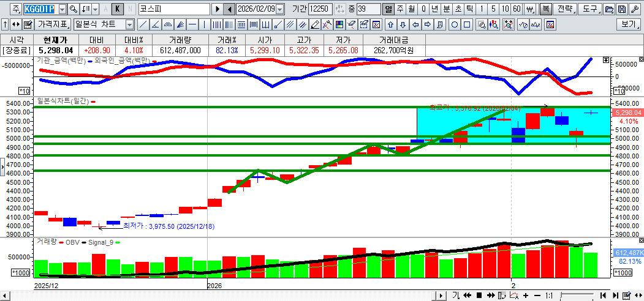
Task: Switch to 주 (weekly) chart period
Action: click(400, 9)
